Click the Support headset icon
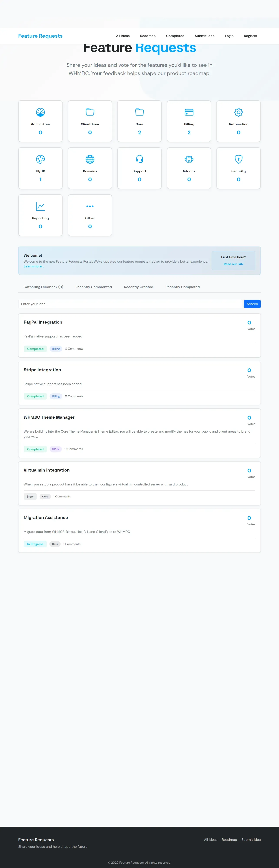The height and width of the screenshot is (868, 279). [139, 159]
